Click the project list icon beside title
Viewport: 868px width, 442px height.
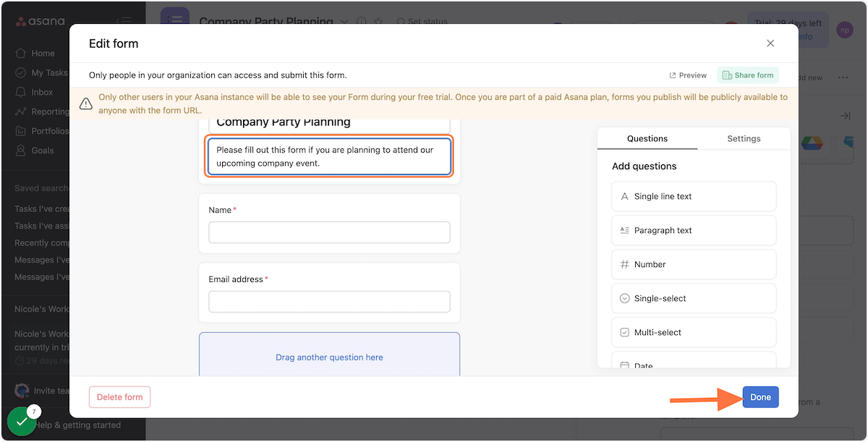point(174,20)
